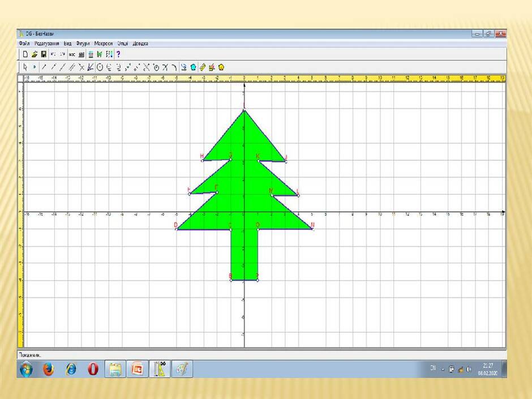Click the purple question mark help icon
This screenshot has width=532, height=399.
[x=118, y=54]
